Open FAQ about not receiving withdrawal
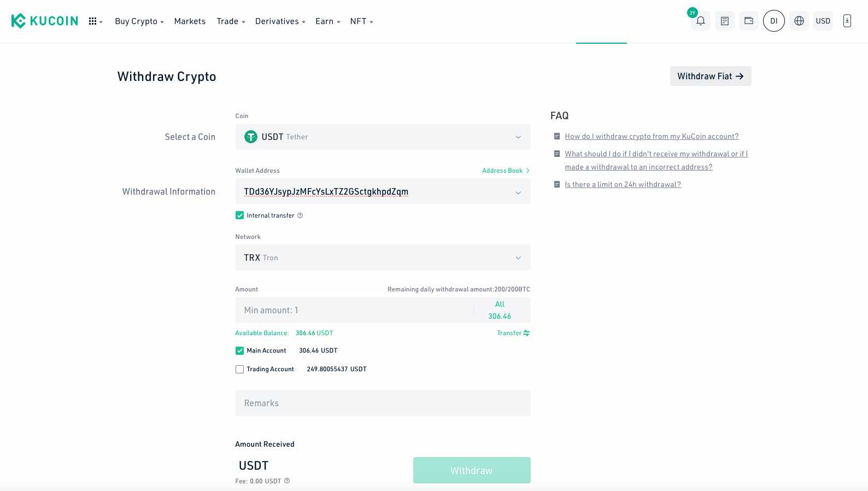This screenshot has width=868, height=491. [656, 160]
